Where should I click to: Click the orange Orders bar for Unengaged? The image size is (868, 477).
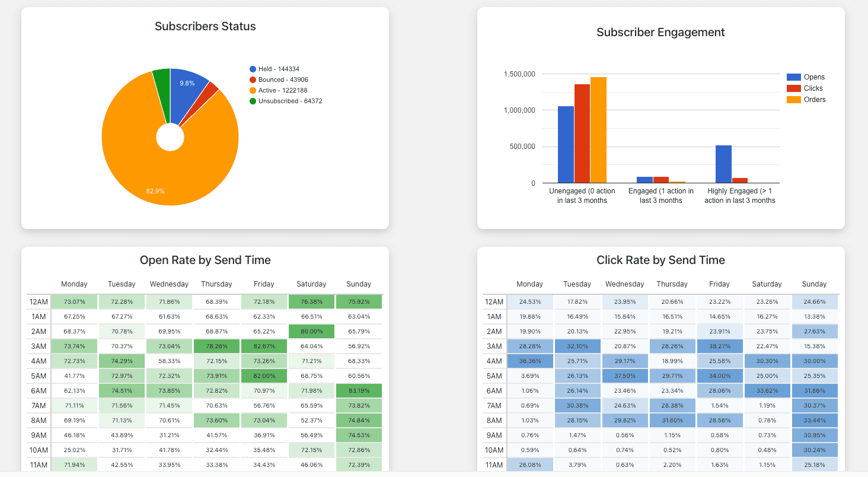598,130
